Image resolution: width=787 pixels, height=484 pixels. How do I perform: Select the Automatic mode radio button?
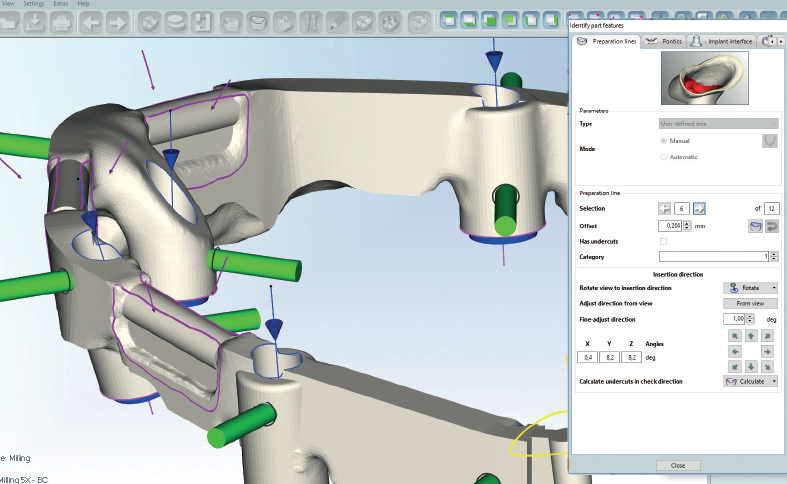coord(664,157)
